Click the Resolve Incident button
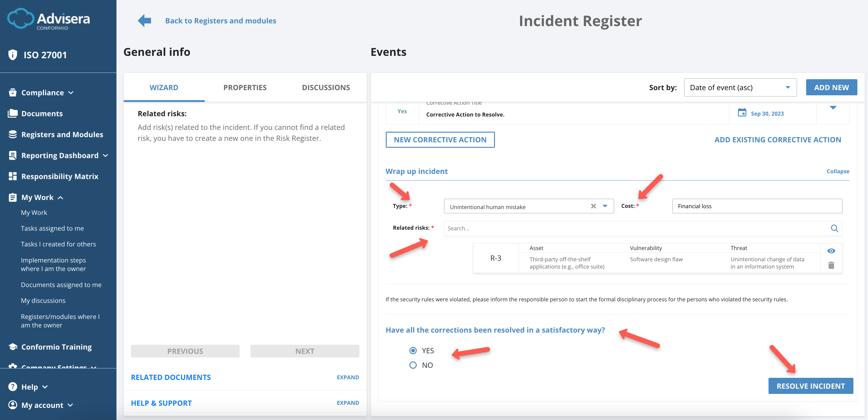868x420 pixels. 811,386
